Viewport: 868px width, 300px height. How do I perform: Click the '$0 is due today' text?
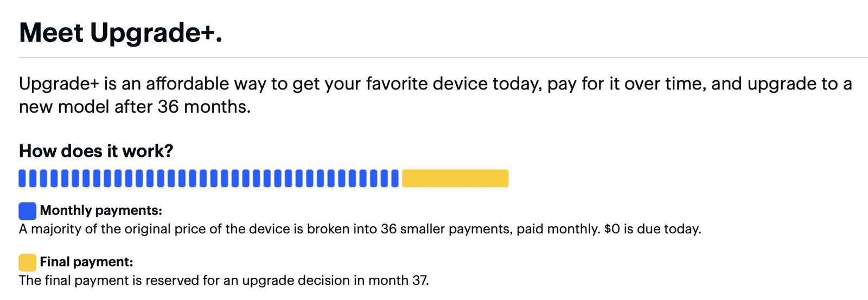tap(652, 229)
